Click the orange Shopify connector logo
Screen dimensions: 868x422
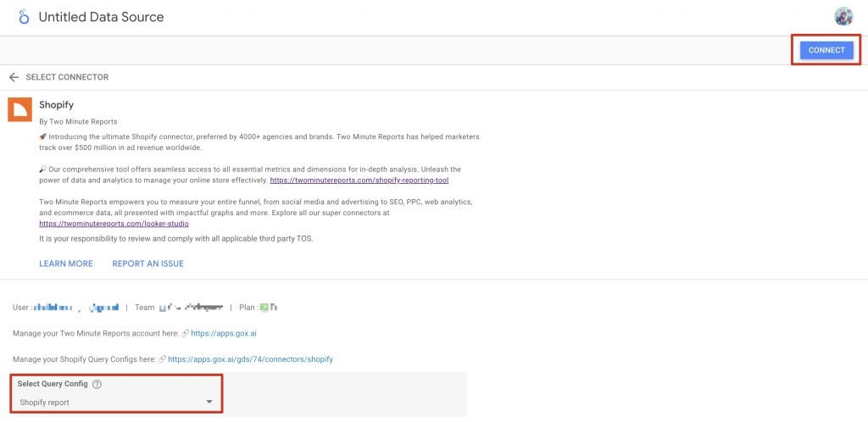coord(20,110)
